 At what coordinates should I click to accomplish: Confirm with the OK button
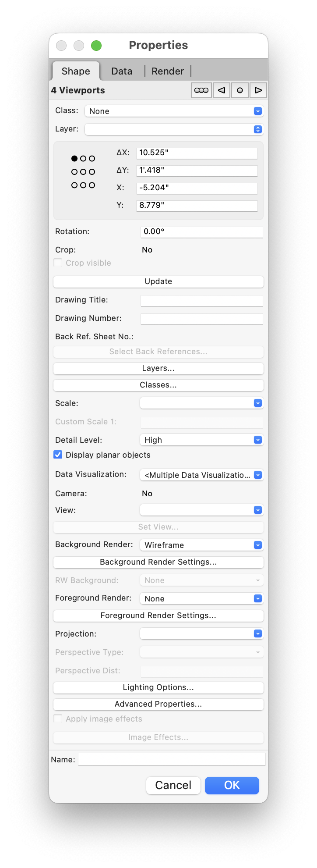click(x=232, y=785)
